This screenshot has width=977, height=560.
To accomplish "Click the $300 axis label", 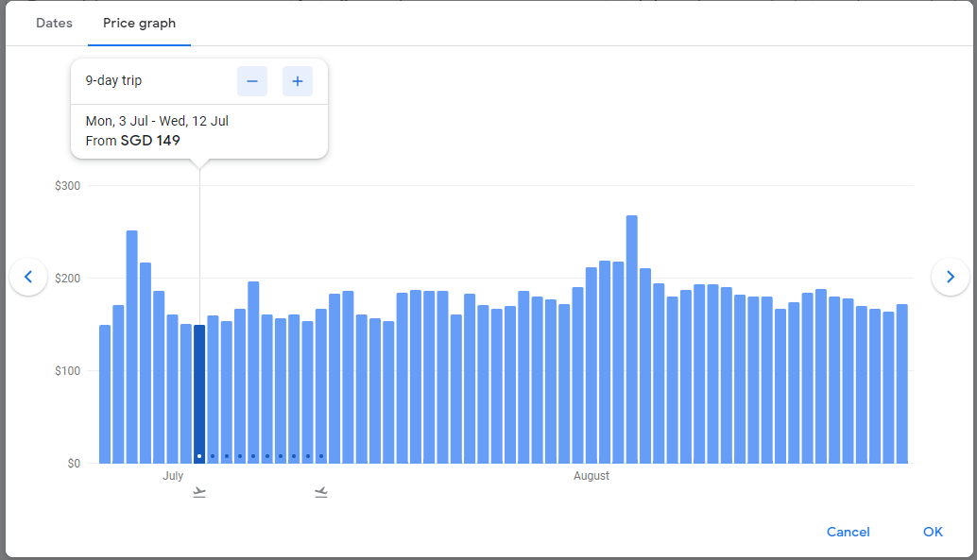I will pyautogui.click(x=67, y=186).
